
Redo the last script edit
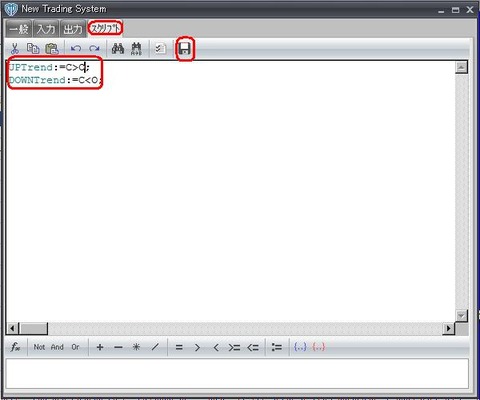point(94,49)
